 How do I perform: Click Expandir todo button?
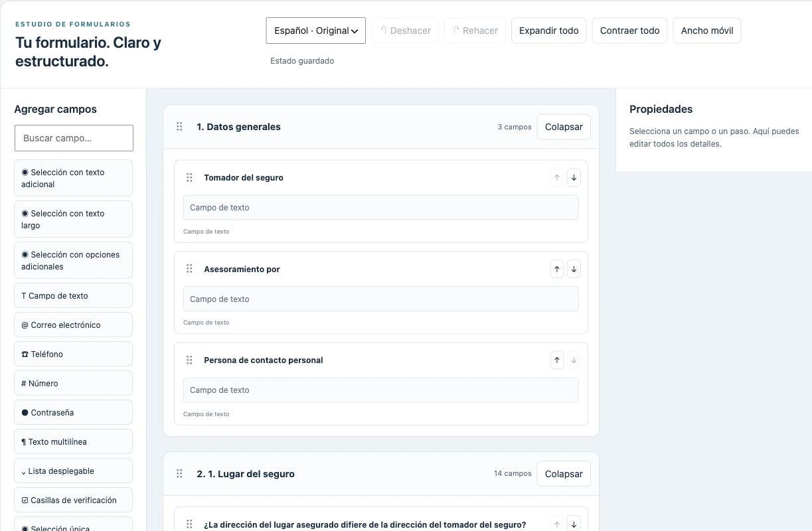tap(549, 31)
